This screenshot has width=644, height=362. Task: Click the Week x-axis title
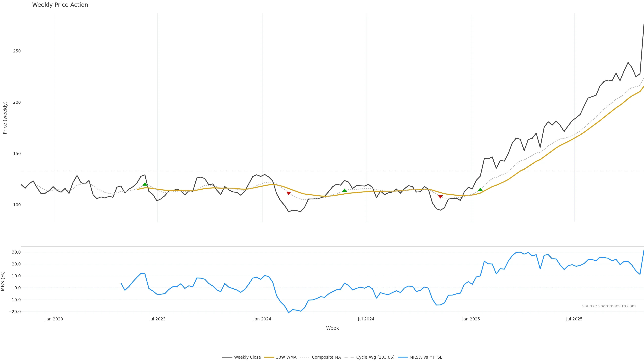tap(332, 328)
